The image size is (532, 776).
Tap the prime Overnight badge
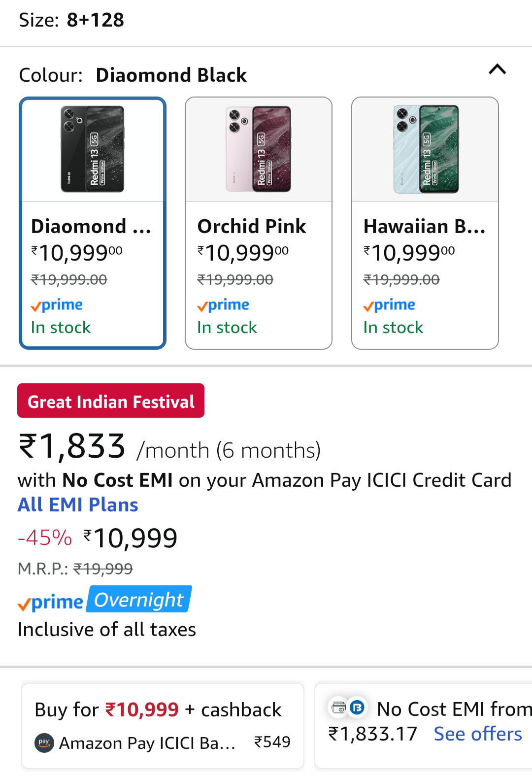pos(139,600)
